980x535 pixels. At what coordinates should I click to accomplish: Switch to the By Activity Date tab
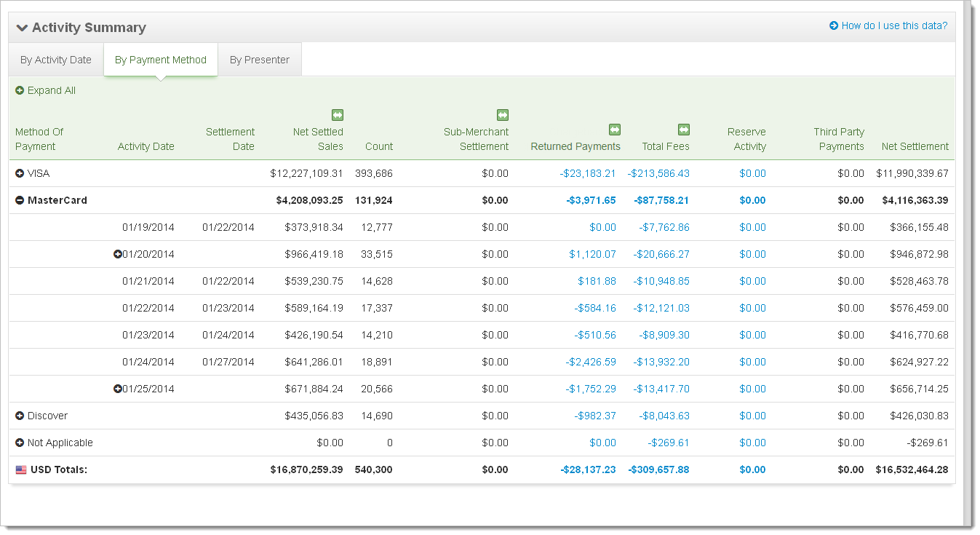(56, 60)
